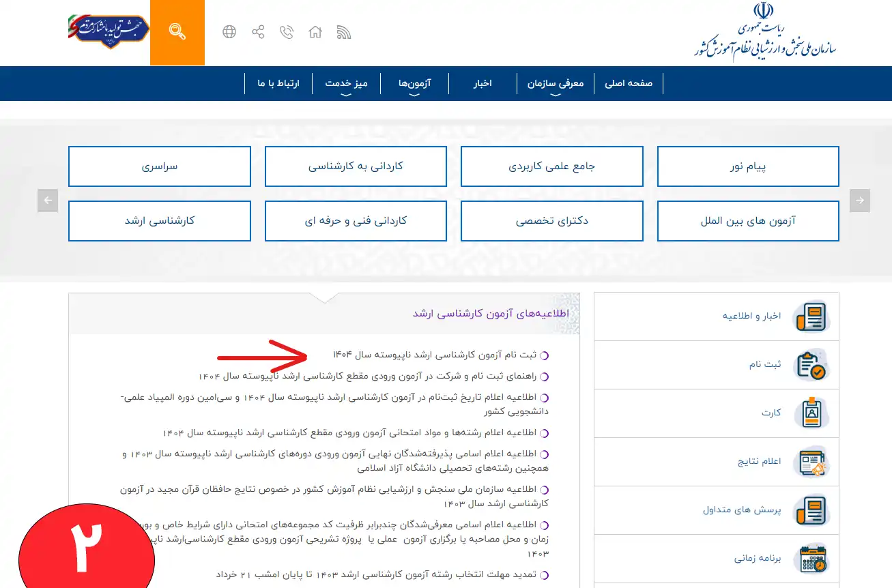
Task: Select the جامع علمی کاربردی button
Action: (x=552, y=166)
